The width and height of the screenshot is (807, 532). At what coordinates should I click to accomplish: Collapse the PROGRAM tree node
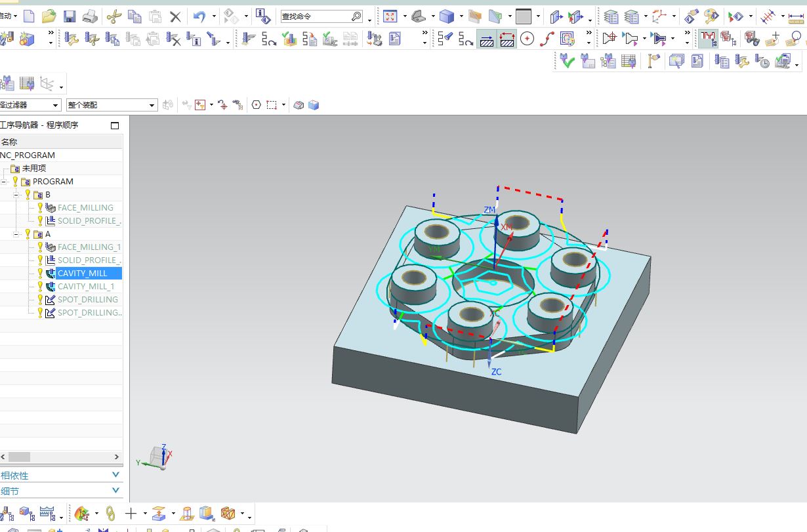[4, 182]
